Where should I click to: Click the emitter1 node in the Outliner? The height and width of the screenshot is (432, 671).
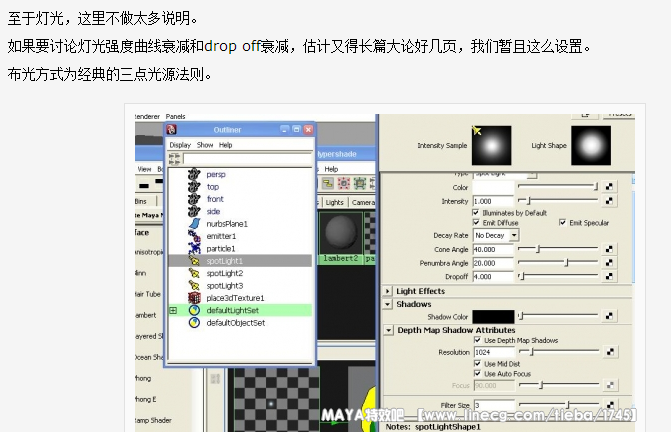(x=220, y=236)
